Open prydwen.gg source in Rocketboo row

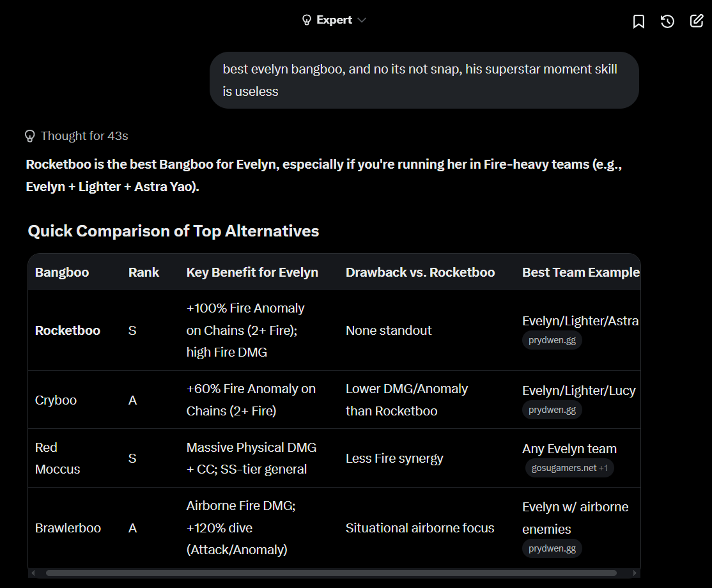pos(552,340)
